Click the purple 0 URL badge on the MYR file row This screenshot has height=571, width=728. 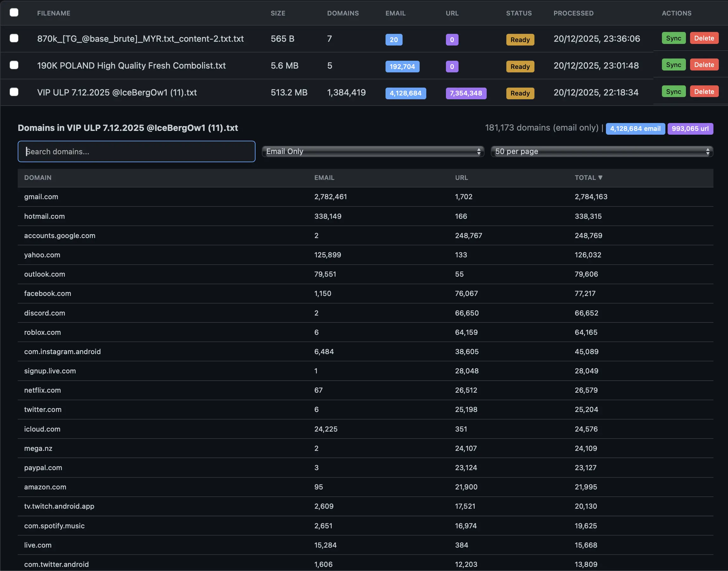point(452,40)
